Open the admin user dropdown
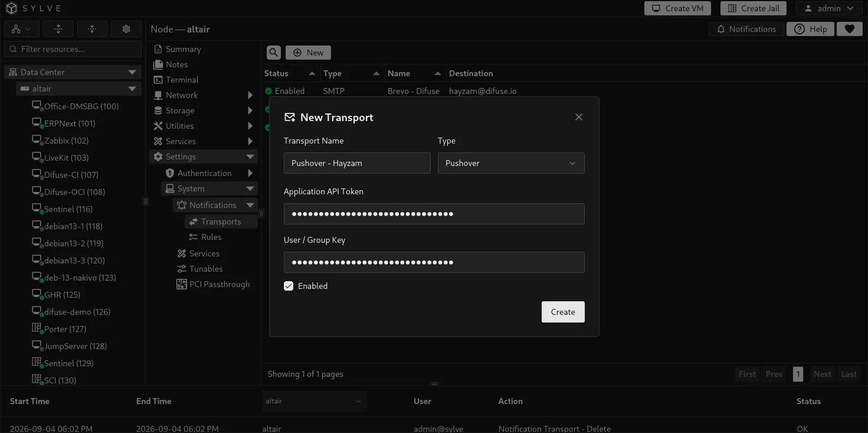This screenshot has height=433, width=868. (x=829, y=8)
